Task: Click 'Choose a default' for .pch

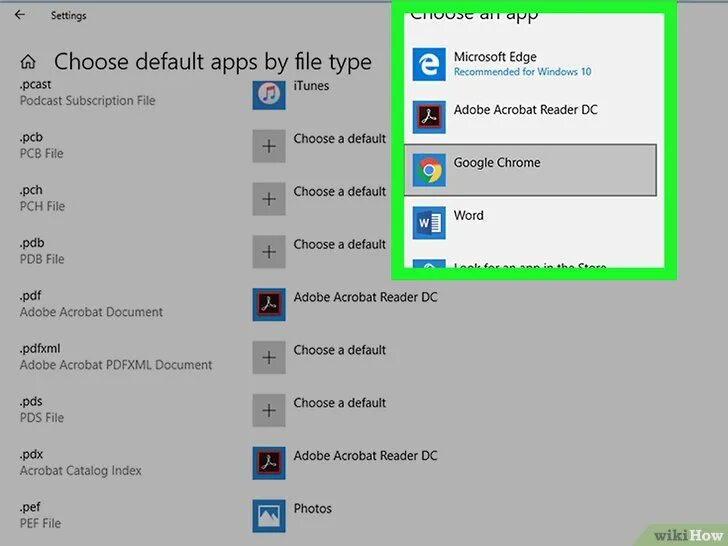Action: click(x=339, y=192)
